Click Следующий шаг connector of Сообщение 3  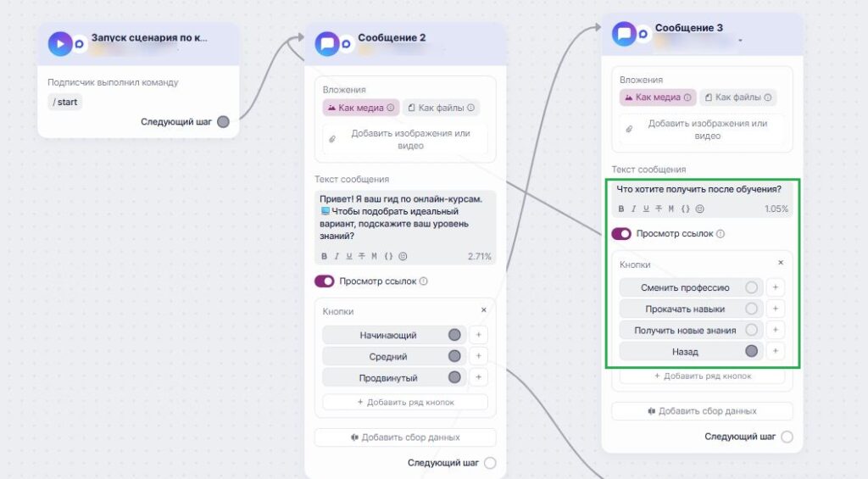tap(787, 437)
